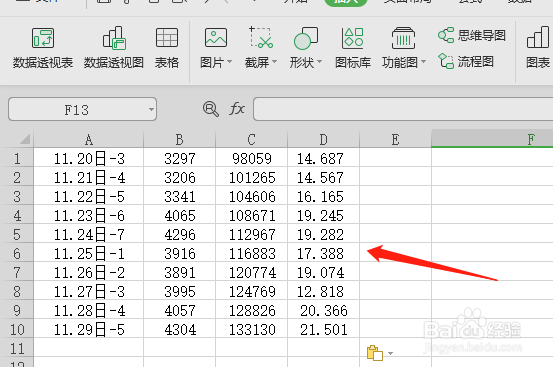Select column D header

click(x=323, y=140)
